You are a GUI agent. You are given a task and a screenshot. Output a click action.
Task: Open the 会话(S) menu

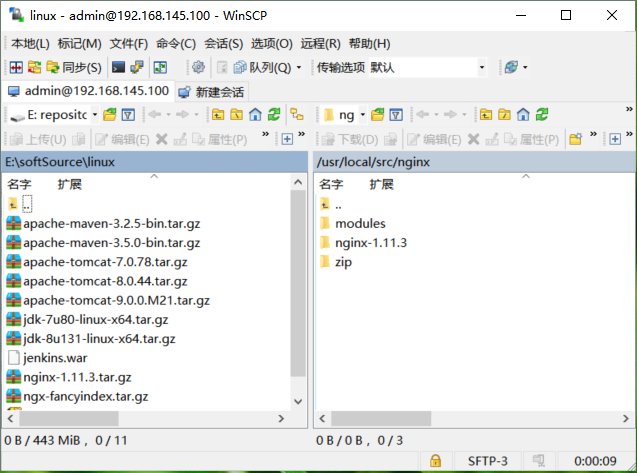tap(223, 43)
